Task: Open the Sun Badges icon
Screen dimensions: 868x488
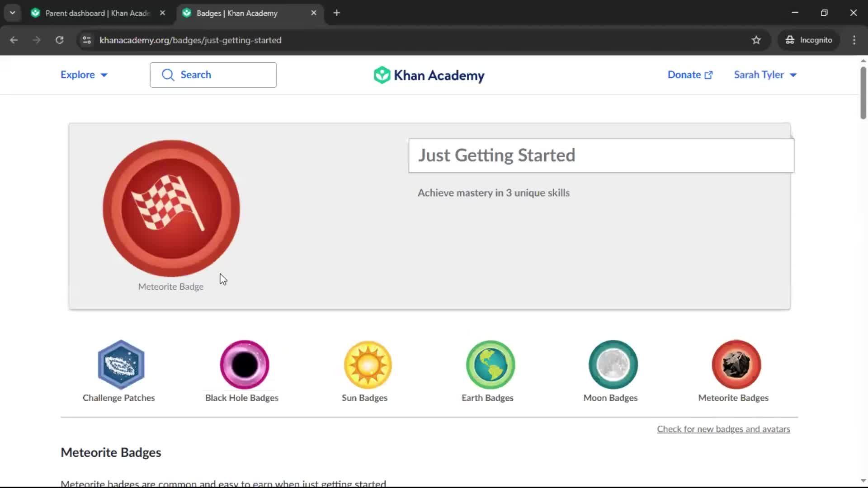Action: (x=368, y=365)
